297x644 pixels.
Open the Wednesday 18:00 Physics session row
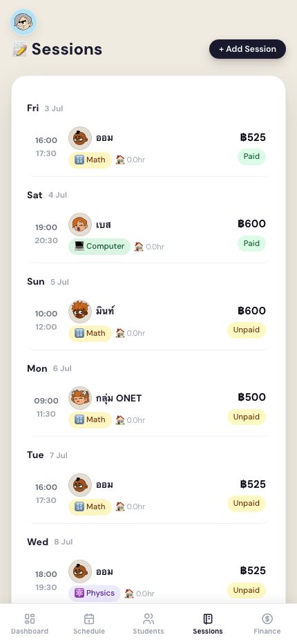tap(148, 580)
